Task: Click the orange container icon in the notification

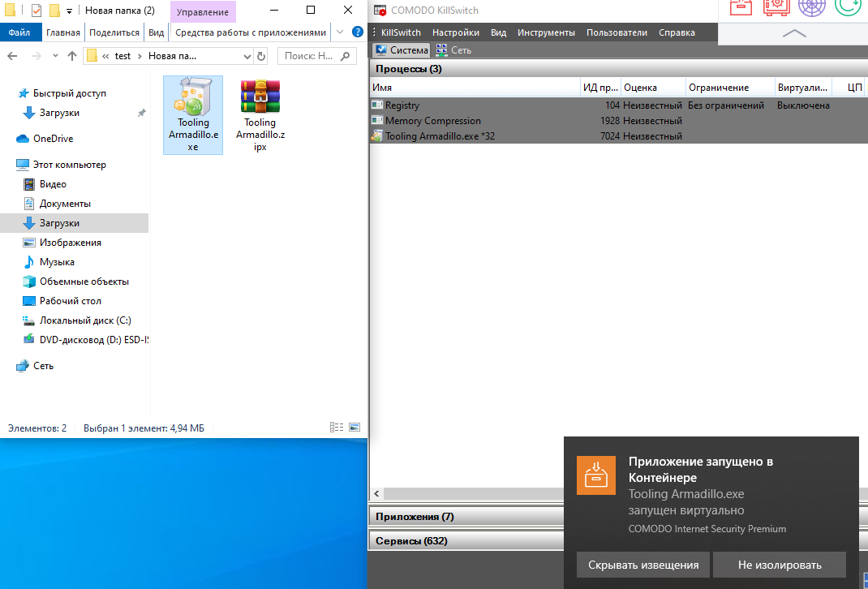Action: click(x=595, y=475)
